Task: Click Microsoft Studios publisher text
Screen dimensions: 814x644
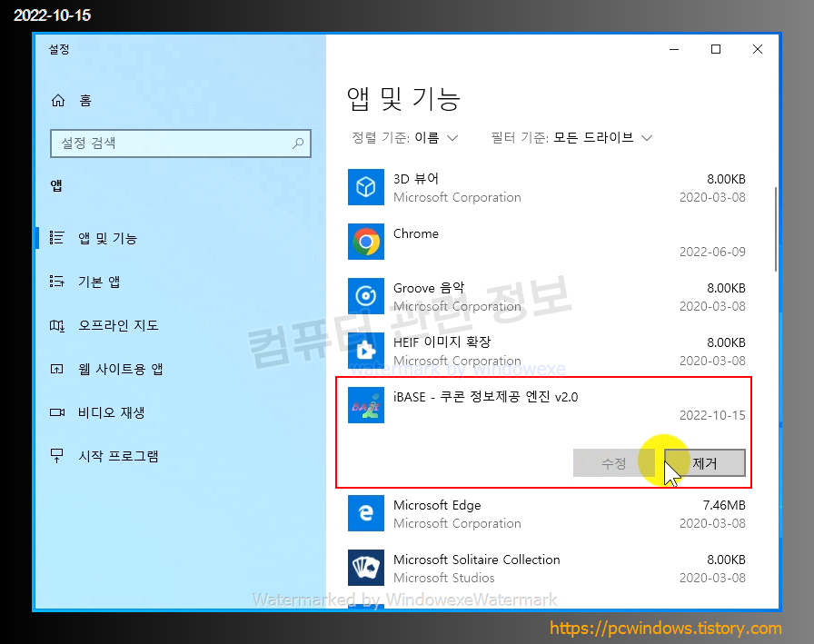Action: click(x=444, y=578)
